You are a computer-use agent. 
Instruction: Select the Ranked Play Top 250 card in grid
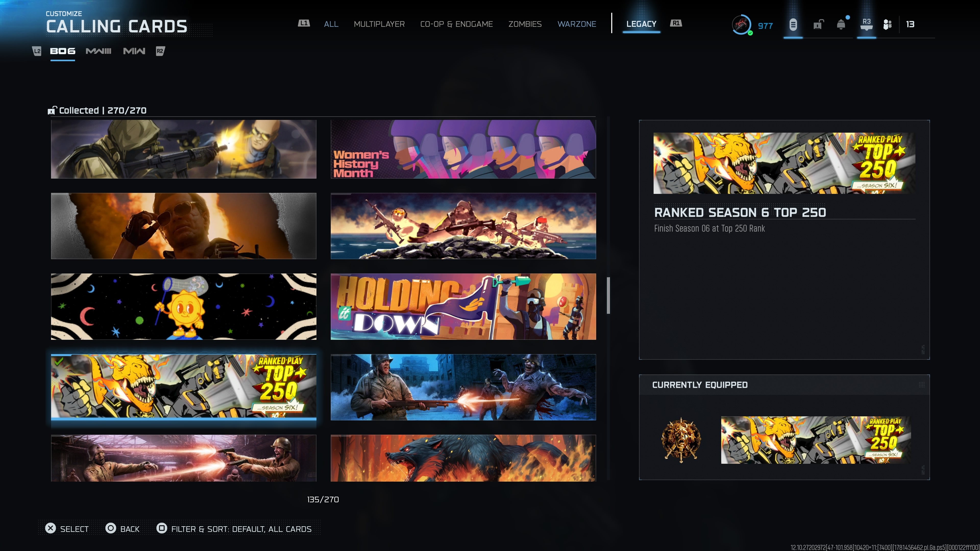(184, 387)
